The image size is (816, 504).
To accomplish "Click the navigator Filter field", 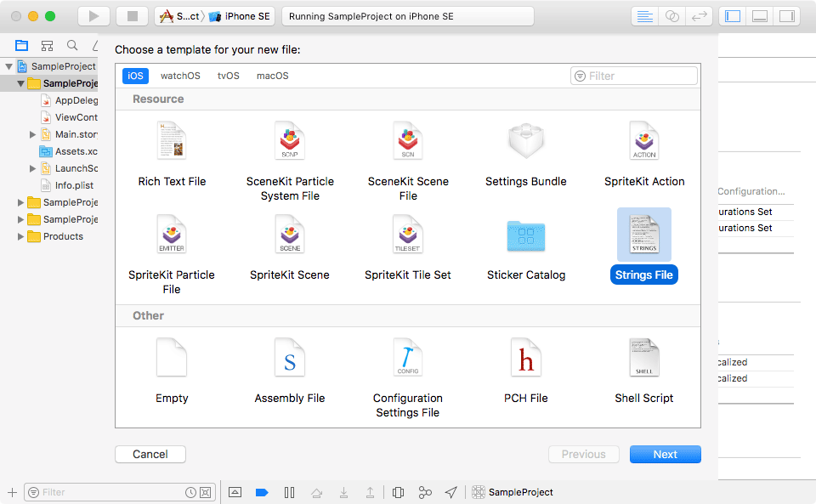I will click(x=120, y=492).
